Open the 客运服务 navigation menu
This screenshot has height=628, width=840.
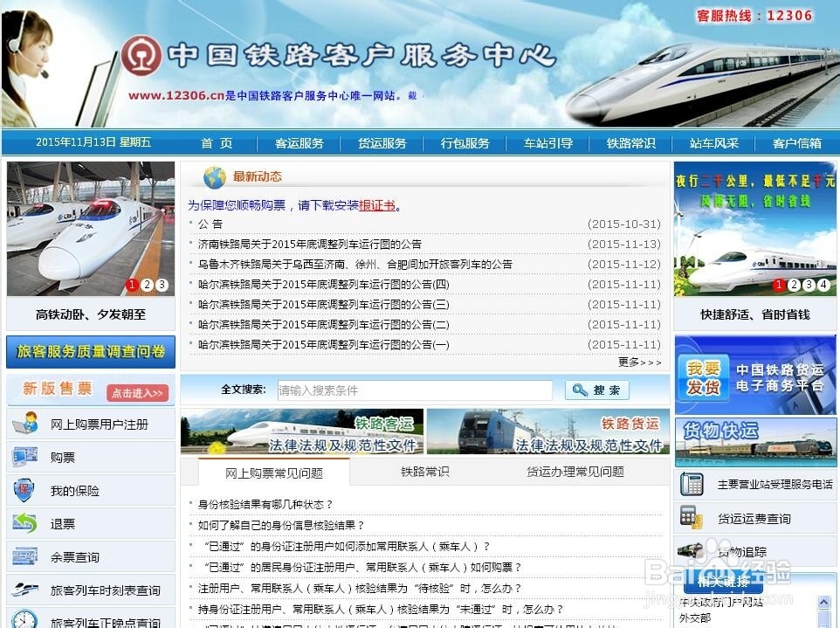tap(299, 143)
